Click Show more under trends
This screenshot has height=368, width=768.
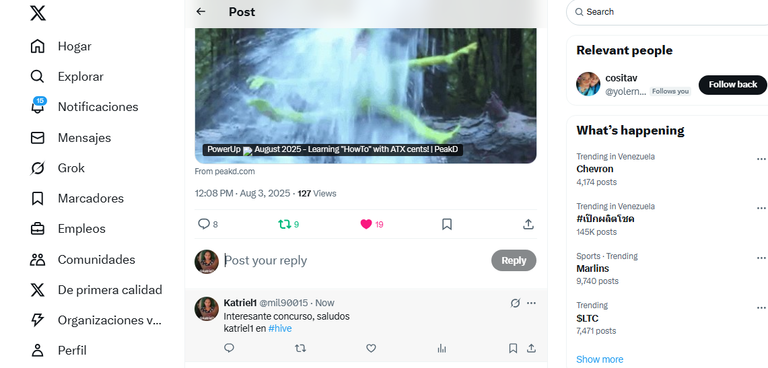pyautogui.click(x=600, y=359)
